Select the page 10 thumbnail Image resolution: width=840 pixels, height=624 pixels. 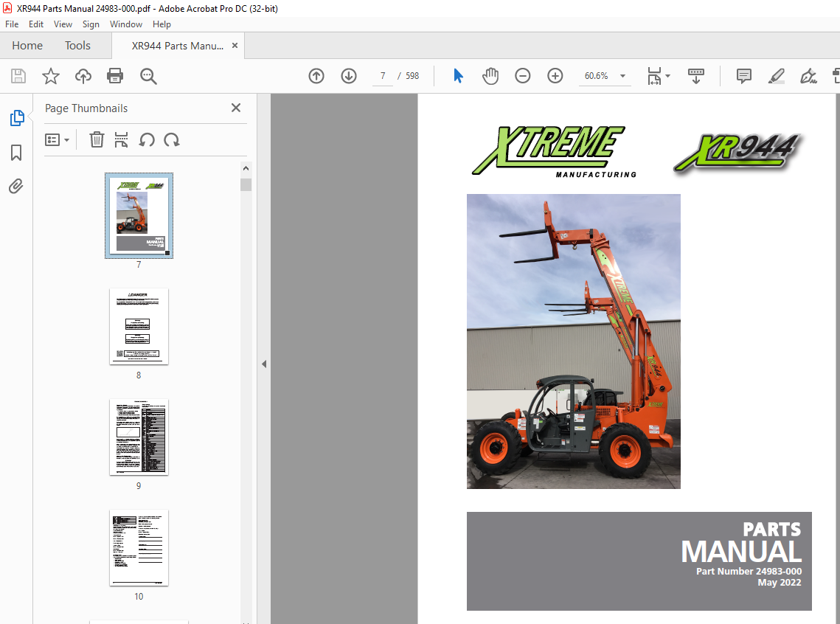click(139, 547)
